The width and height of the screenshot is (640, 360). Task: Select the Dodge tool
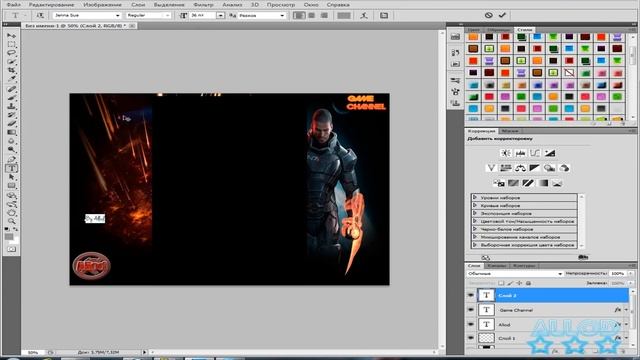(x=11, y=149)
